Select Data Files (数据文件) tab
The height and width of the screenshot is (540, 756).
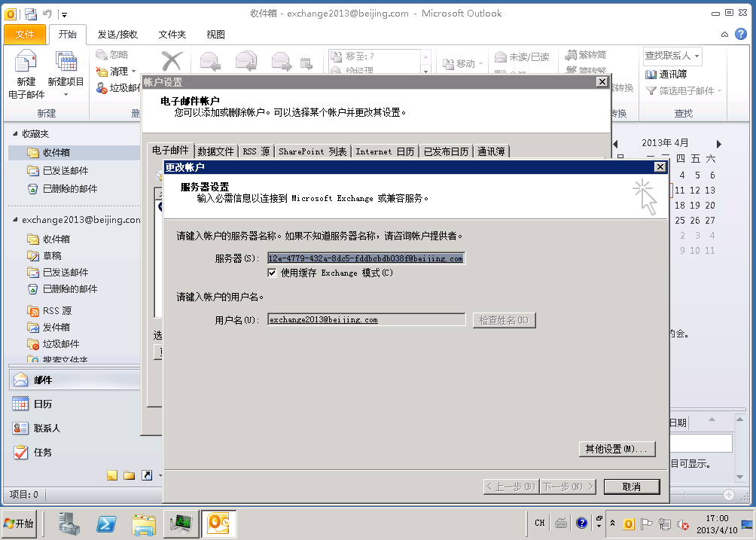tap(215, 151)
